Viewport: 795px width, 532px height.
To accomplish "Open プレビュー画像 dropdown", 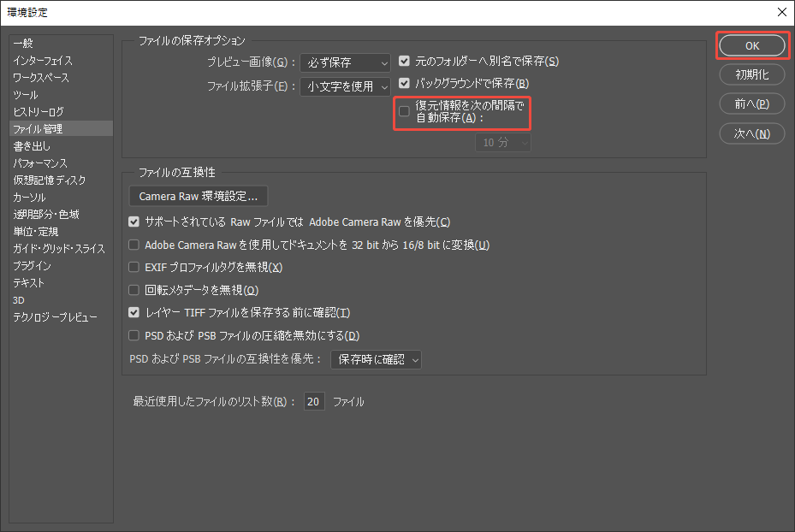I will (x=345, y=62).
